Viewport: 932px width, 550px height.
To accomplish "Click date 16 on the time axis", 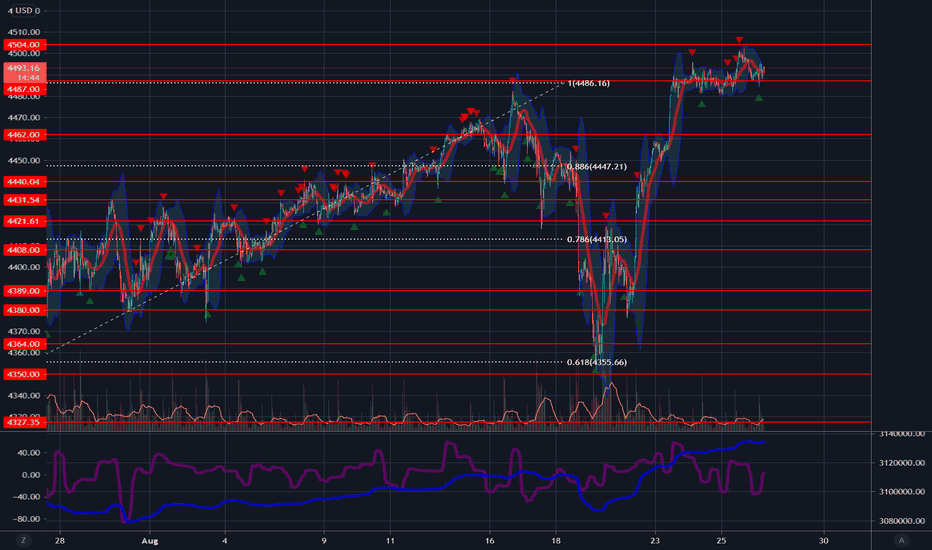I will coord(489,540).
